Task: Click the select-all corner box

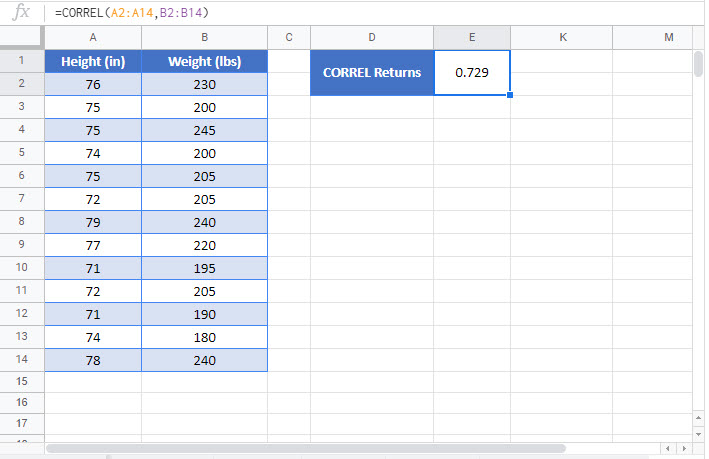Action: coord(22,37)
